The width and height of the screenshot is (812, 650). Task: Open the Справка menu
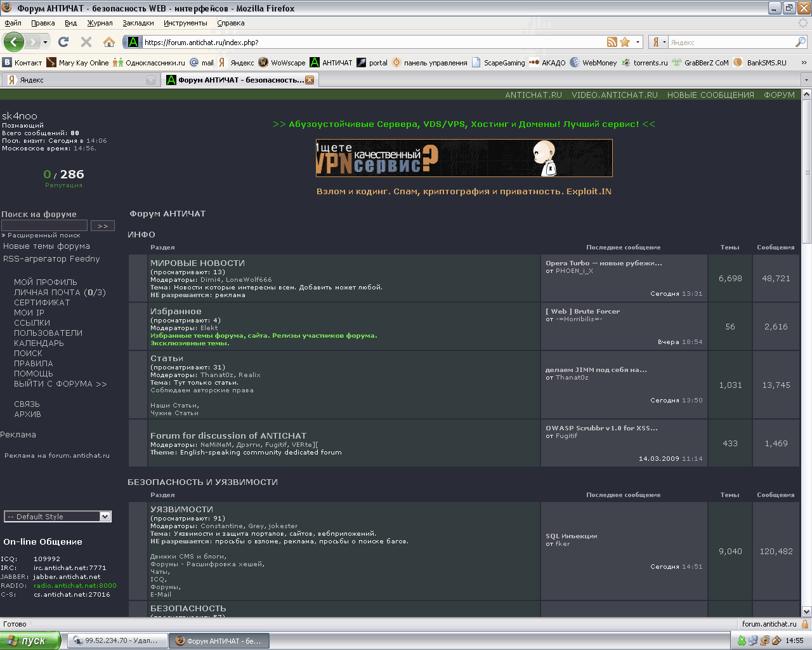click(x=230, y=23)
